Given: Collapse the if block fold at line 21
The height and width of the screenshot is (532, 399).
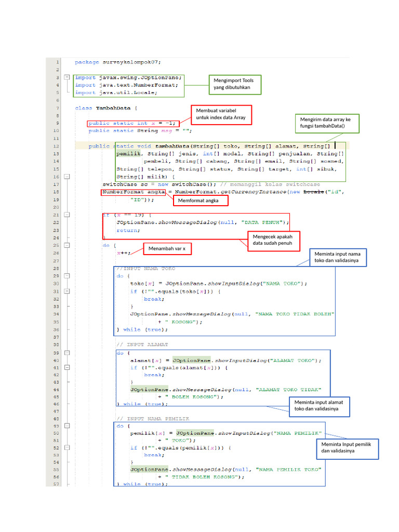Looking at the screenshot, I should [67, 215].
